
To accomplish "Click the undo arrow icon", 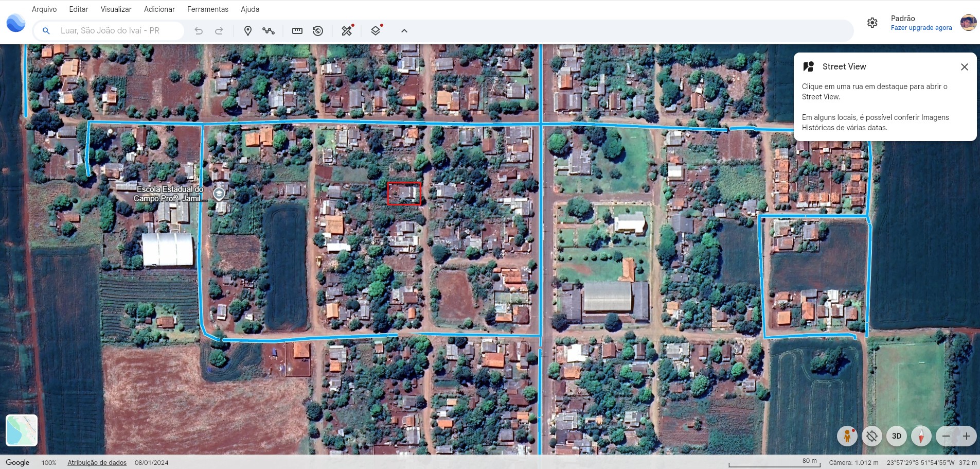I will click(199, 31).
